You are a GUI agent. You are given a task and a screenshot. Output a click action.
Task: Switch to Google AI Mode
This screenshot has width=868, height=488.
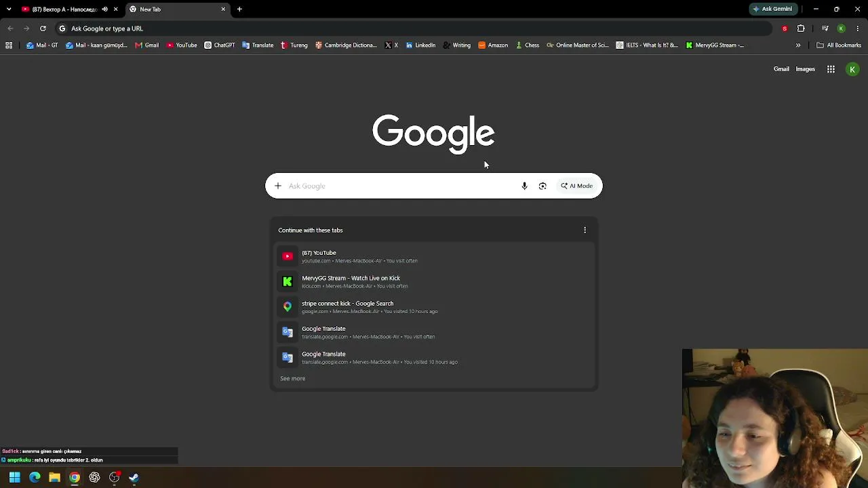coord(576,186)
